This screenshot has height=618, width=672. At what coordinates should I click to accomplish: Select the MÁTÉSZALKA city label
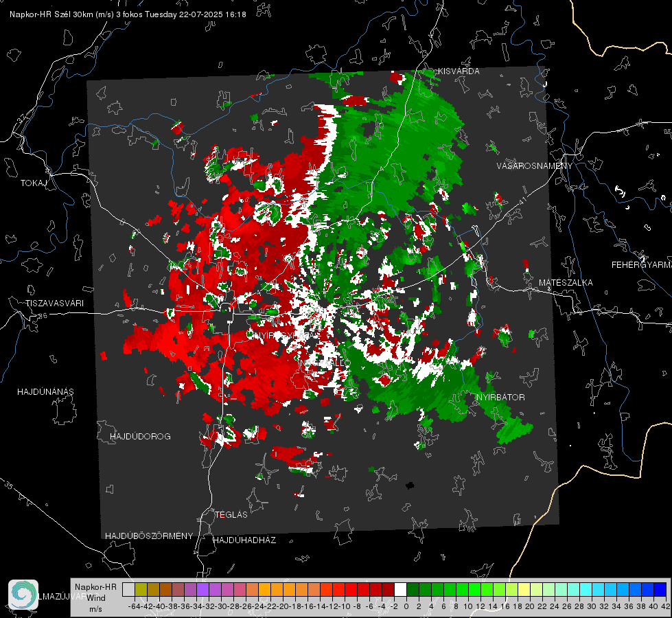566,283
